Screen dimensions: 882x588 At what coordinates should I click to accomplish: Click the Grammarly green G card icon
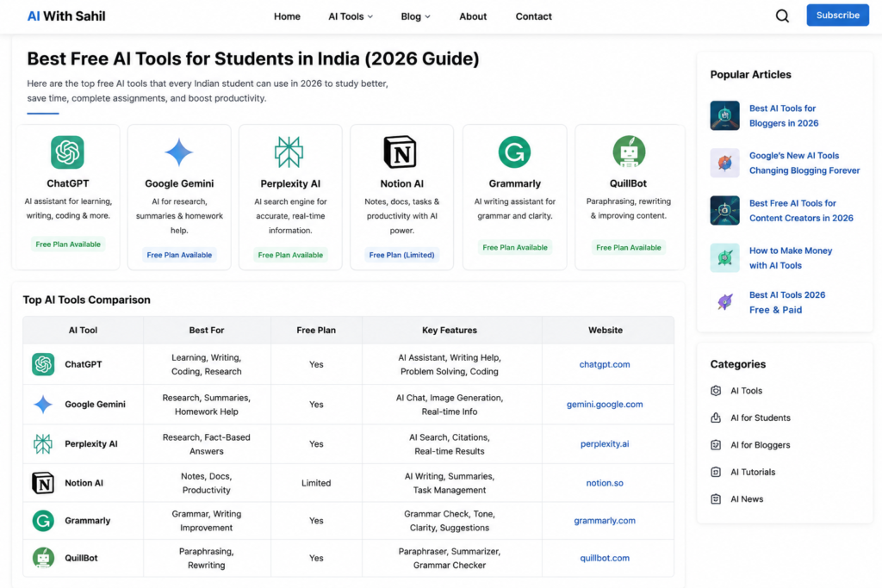[514, 152]
